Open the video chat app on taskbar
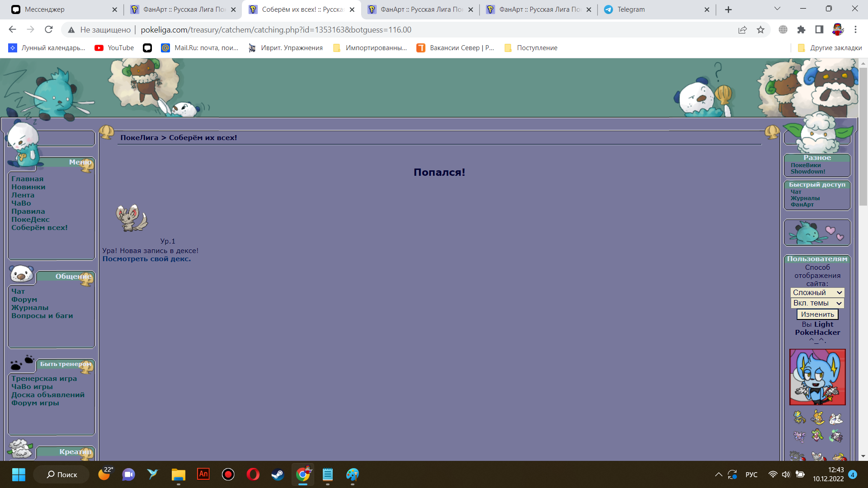 coord(129,474)
